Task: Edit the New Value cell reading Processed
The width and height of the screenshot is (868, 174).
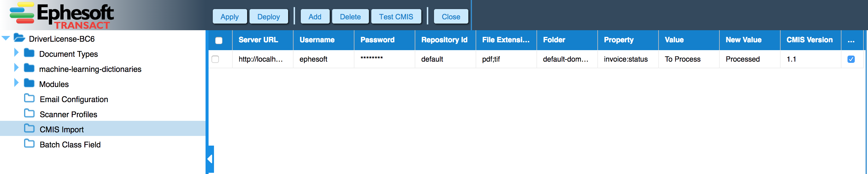Action: tap(743, 59)
